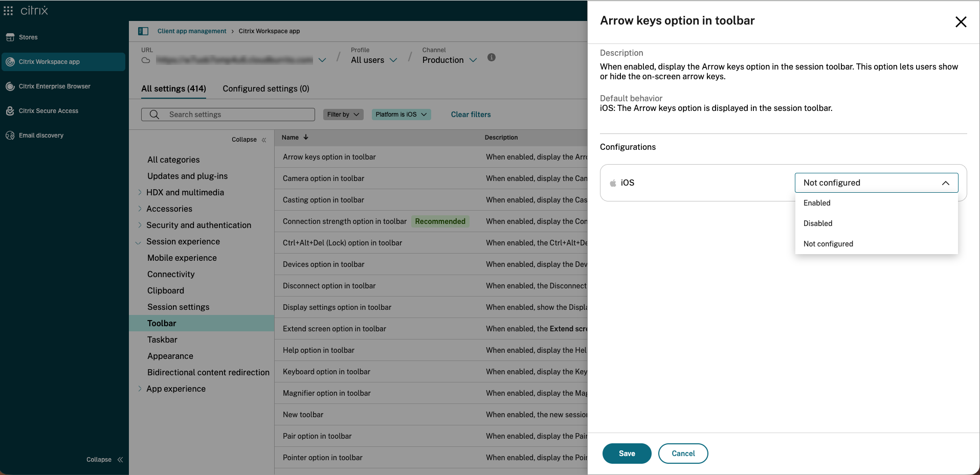The image size is (980, 475).
Task: Switch to the Configured settings tab
Action: click(x=265, y=88)
